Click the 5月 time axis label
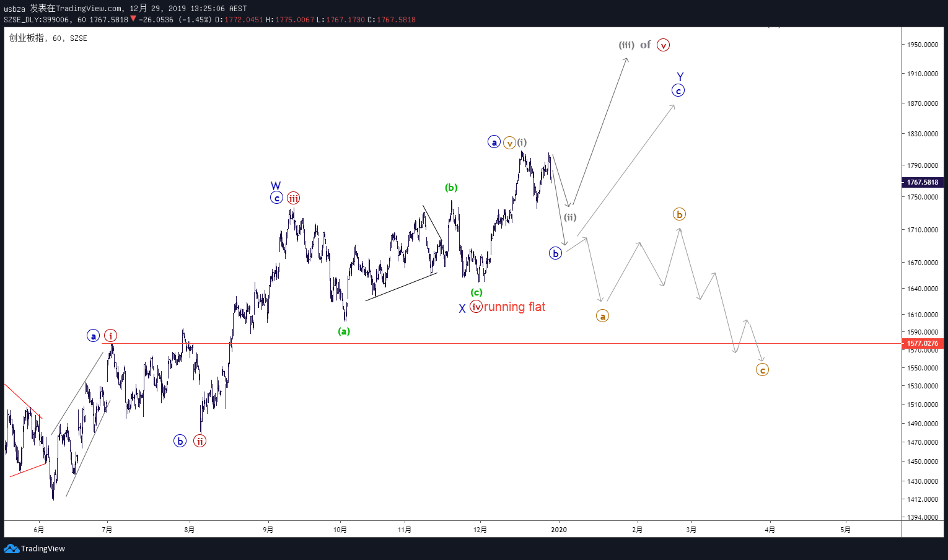 click(x=845, y=530)
